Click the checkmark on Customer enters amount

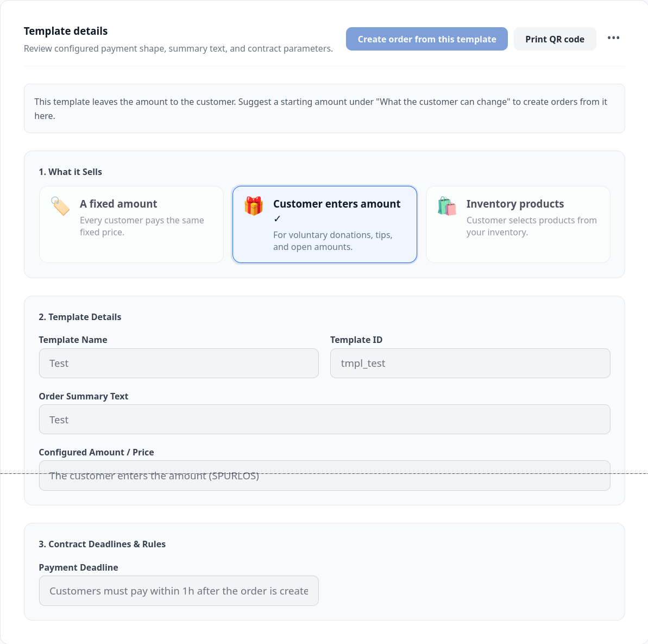(277, 219)
